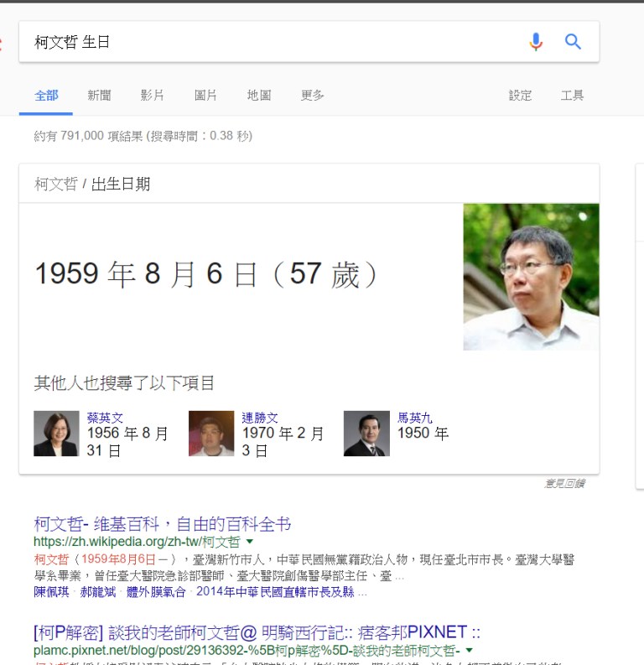The height and width of the screenshot is (665, 644).
Task: Open the 設定 menu
Action: pos(520,96)
